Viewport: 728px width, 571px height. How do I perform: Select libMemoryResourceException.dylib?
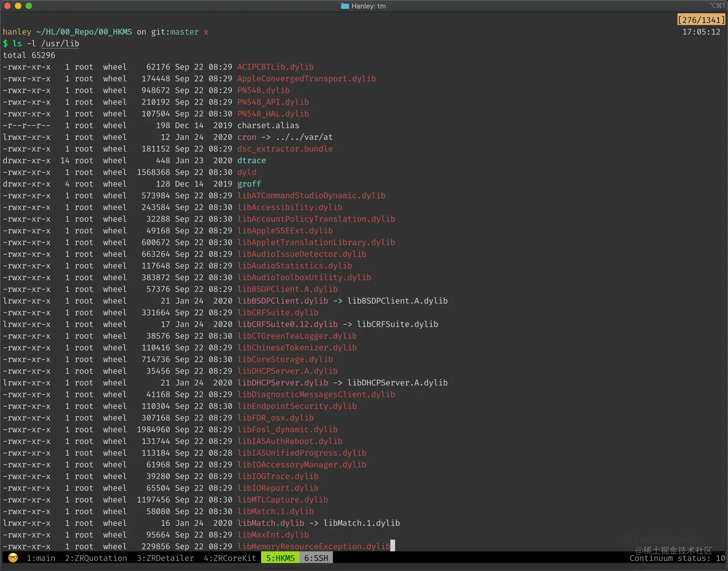click(x=313, y=546)
